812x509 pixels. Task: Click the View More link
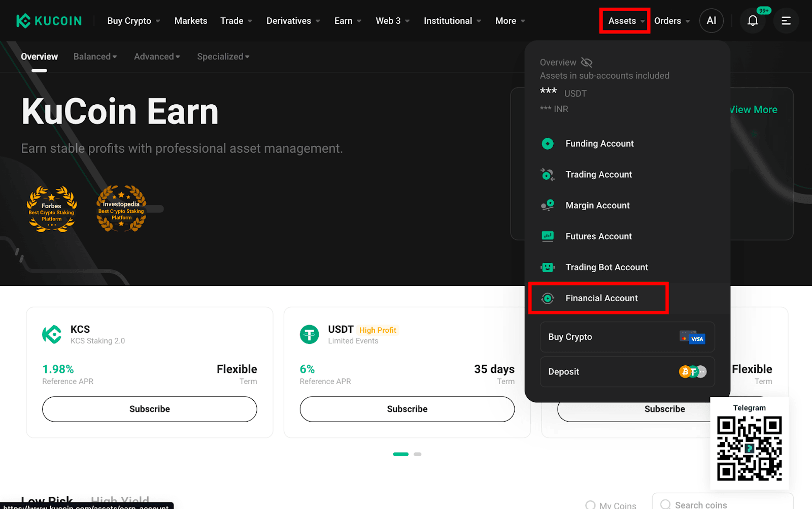point(753,110)
